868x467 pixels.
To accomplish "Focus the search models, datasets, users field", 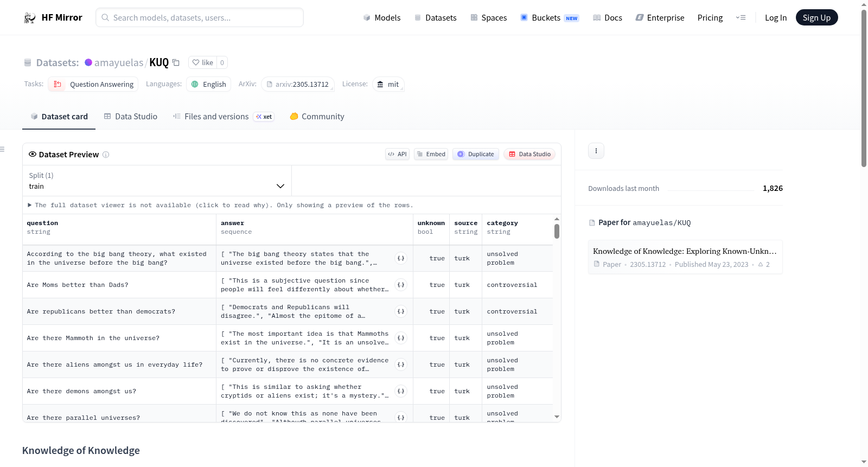I will (200, 17).
